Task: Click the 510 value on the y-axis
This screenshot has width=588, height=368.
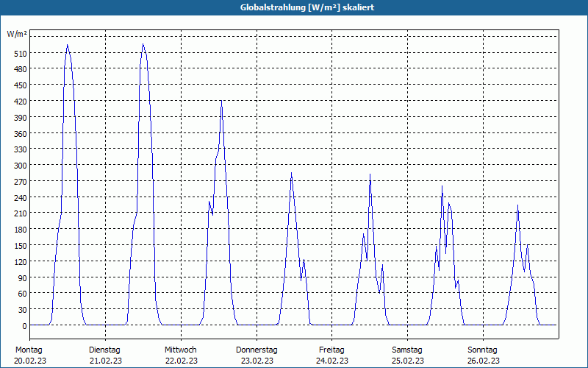Action: click(x=20, y=54)
